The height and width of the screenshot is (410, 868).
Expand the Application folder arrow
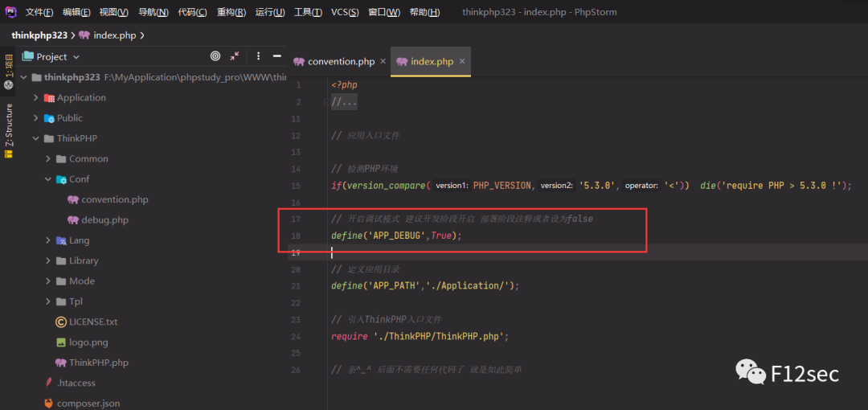pos(35,97)
